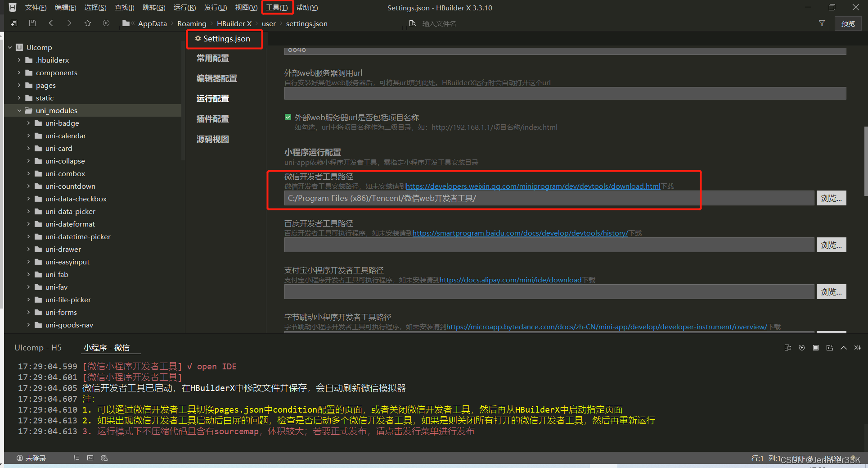The height and width of the screenshot is (468, 868).
Task: Click the file search magnifier icon
Action: (x=412, y=23)
